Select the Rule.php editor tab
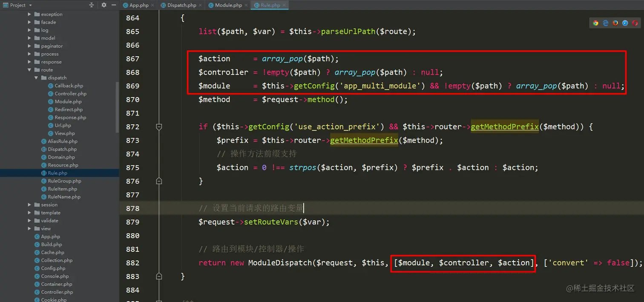This screenshot has height=302, width=644. tap(270, 5)
